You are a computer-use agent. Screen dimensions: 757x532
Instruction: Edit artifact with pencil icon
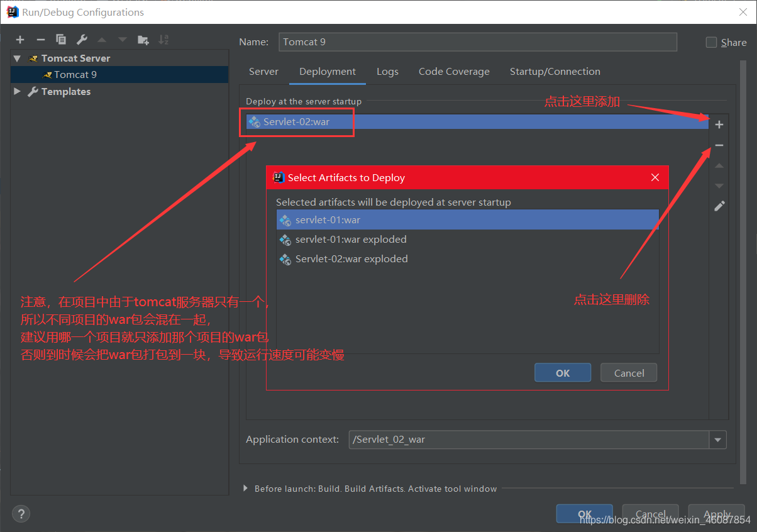pos(719,206)
